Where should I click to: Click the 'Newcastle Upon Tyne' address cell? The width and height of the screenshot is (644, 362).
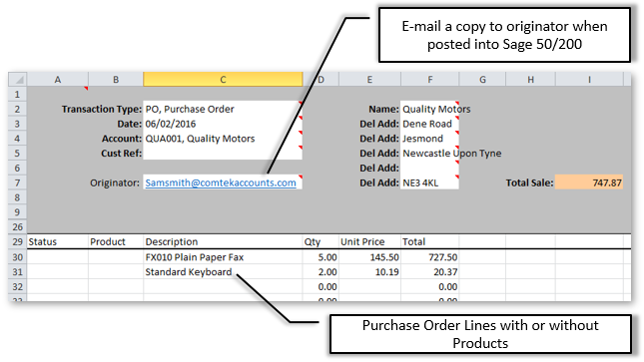click(429, 154)
